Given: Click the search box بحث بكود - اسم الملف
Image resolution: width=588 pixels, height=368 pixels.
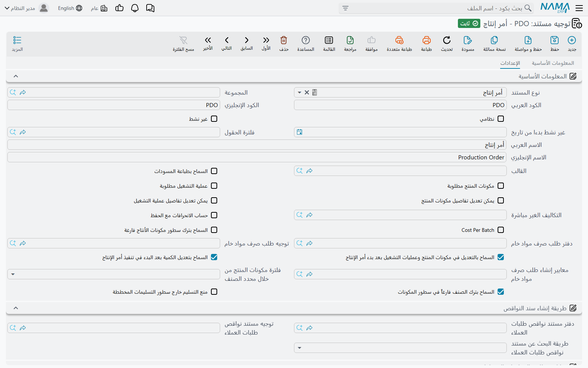Looking at the screenshot, I should pyautogui.click(x=436, y=8).
